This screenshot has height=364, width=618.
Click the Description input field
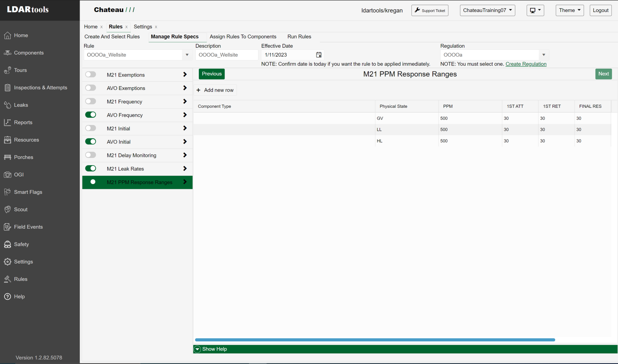click(x=226, y=55)
